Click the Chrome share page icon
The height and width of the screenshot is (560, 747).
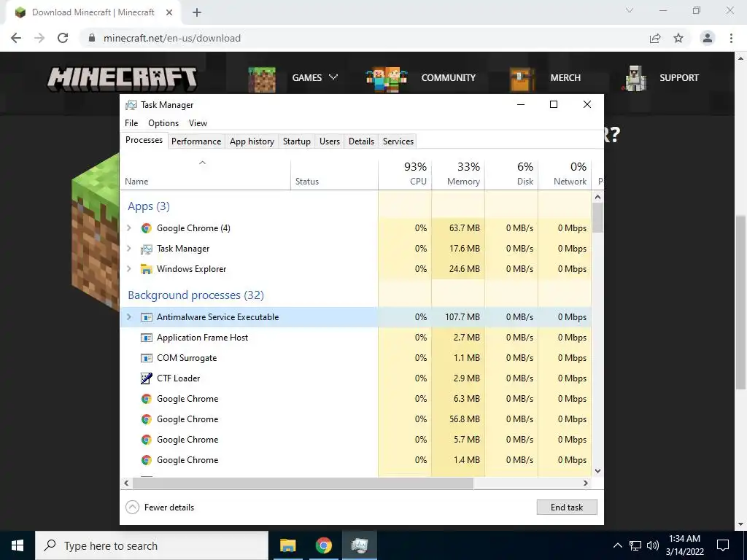pyautogui.click(x=655, y=38)
